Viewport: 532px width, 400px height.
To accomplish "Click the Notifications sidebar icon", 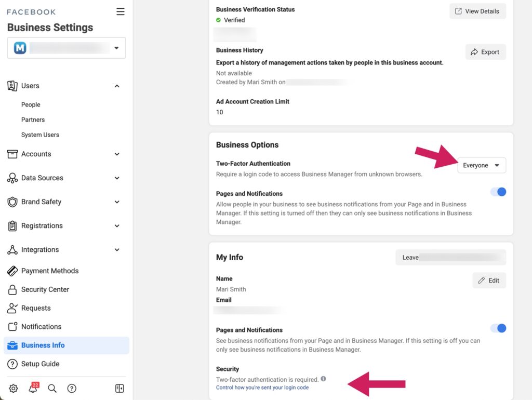I will [x=12, y=326].
